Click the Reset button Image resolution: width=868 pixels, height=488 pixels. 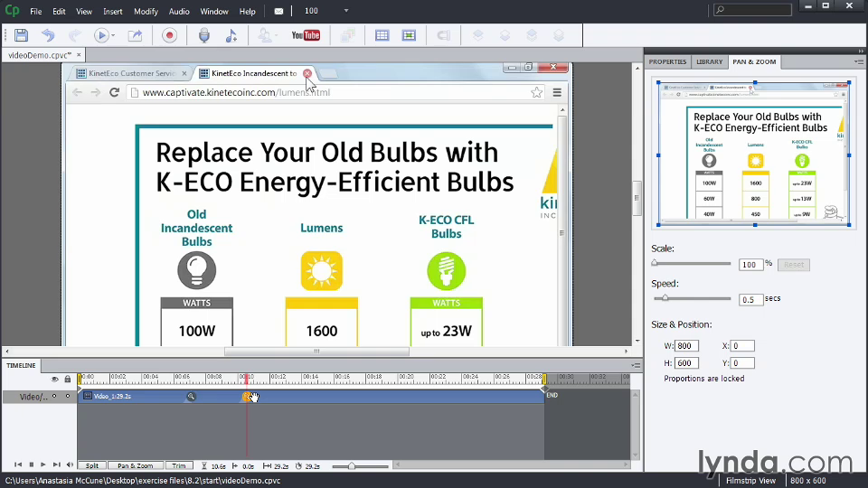pos(794,265)
